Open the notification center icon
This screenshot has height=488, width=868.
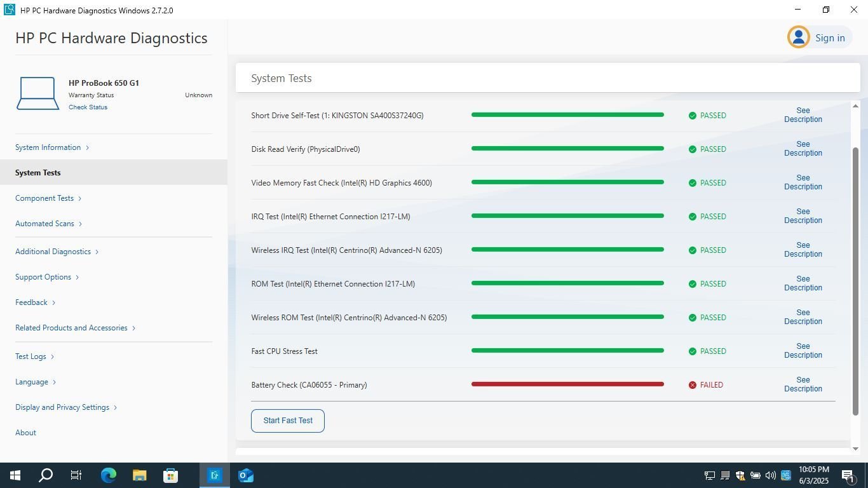click(848, 475)
